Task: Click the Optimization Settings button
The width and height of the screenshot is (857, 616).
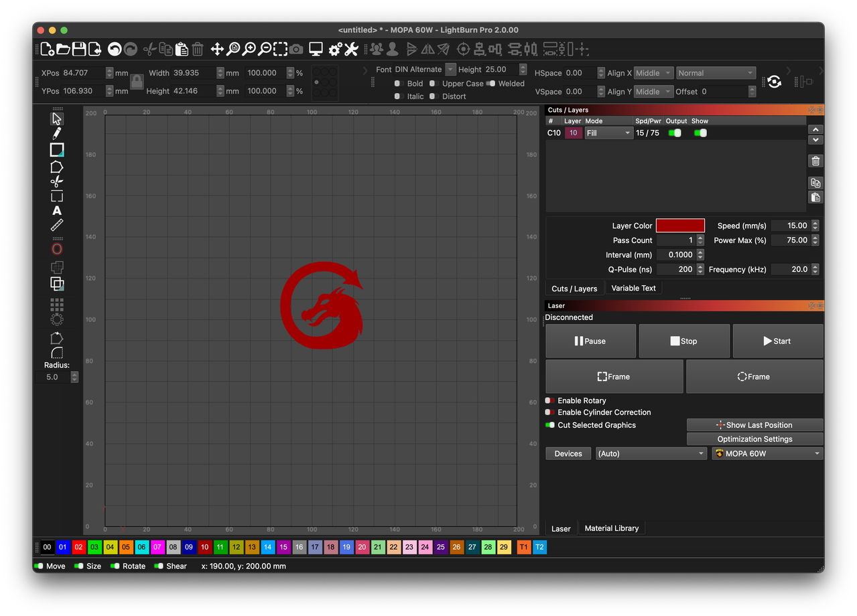Action: coord(754,439)
